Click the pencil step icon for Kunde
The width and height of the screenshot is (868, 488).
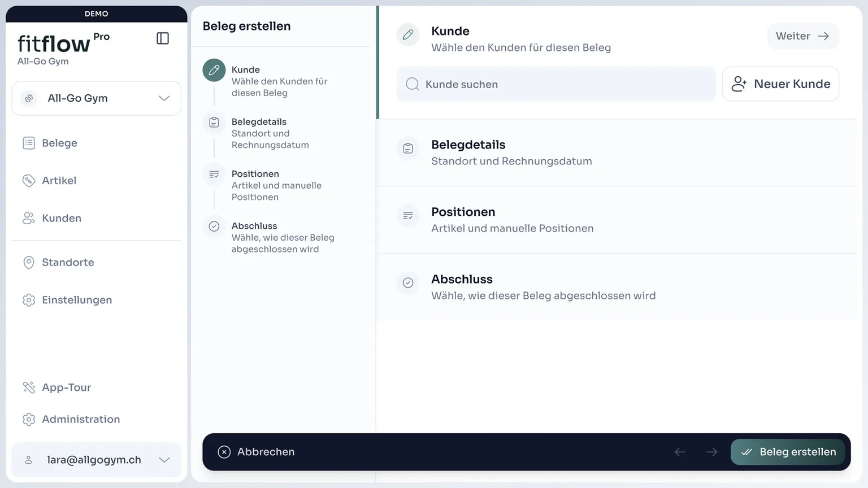tap(214, 71)
